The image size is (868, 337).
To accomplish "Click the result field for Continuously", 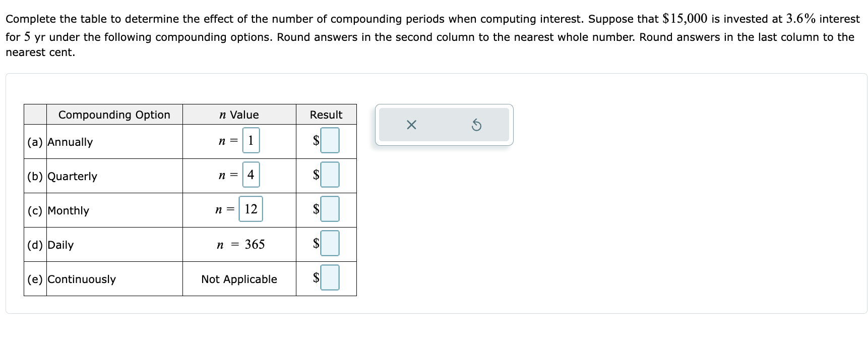I will pos(330,278).
